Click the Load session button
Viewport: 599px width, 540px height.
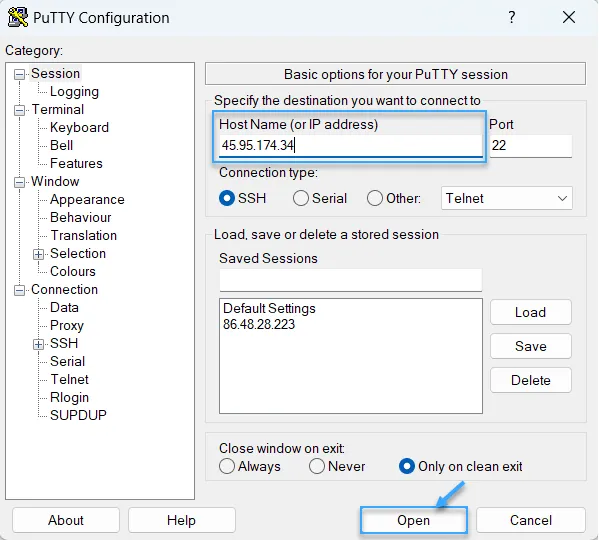(531, 312)
